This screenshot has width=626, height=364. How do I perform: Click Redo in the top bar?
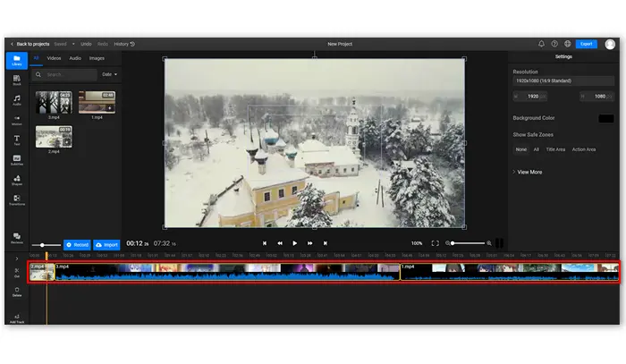pos(103,44)
